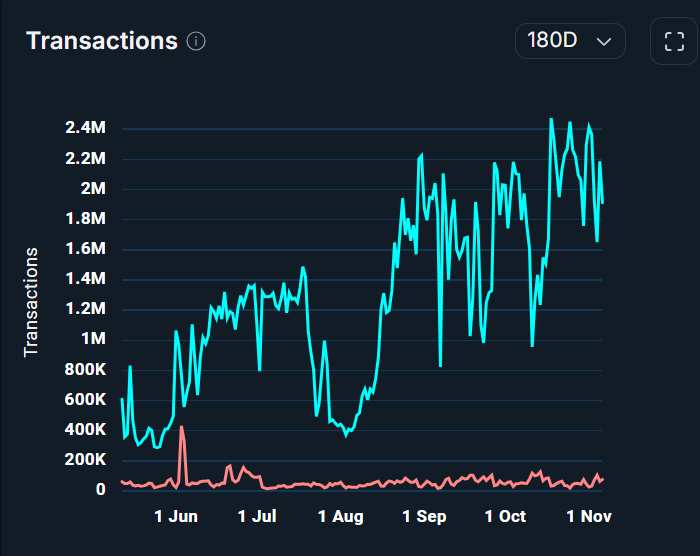Viewport: 700px width, 556px height.
Task: Select the 2M y-axis tick label
Action: pyautogui.click(x=93, y=189)
